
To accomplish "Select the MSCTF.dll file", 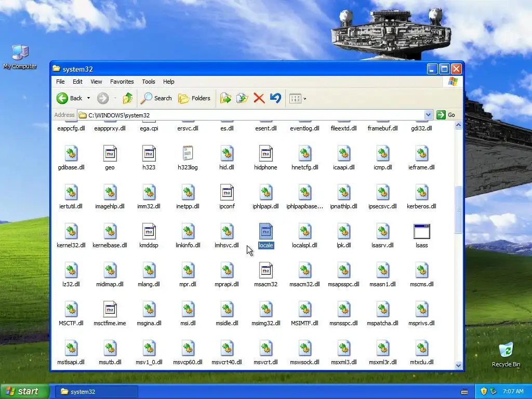I will tap(71, 314).
